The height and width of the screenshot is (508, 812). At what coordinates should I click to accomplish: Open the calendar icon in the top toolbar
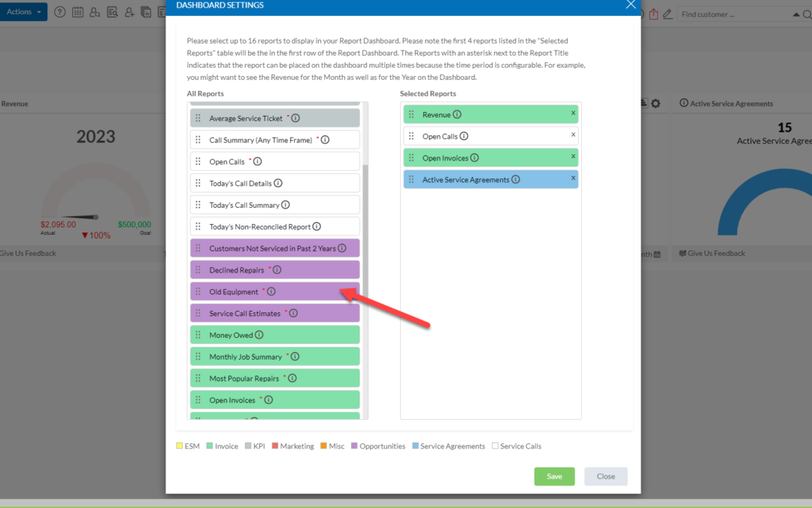pos(77,12)
